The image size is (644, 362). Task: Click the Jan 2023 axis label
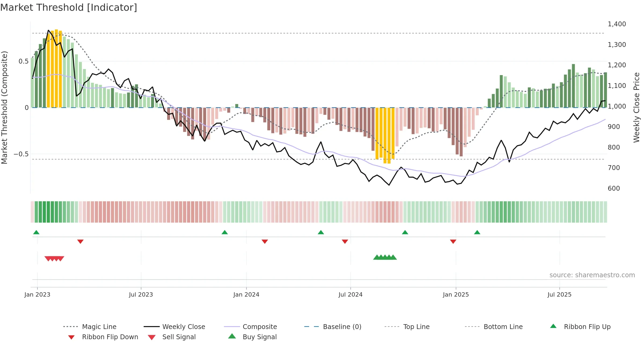click(x=37, y=294)
